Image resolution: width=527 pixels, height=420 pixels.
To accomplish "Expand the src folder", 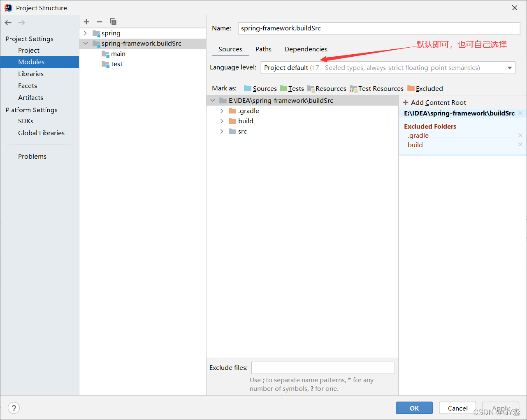I will 222,132.
